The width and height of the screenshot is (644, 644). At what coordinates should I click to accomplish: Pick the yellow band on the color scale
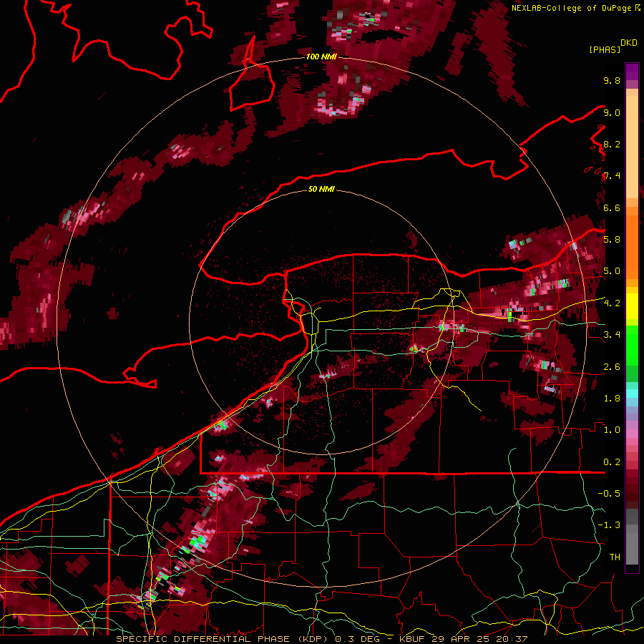[632, 306]
